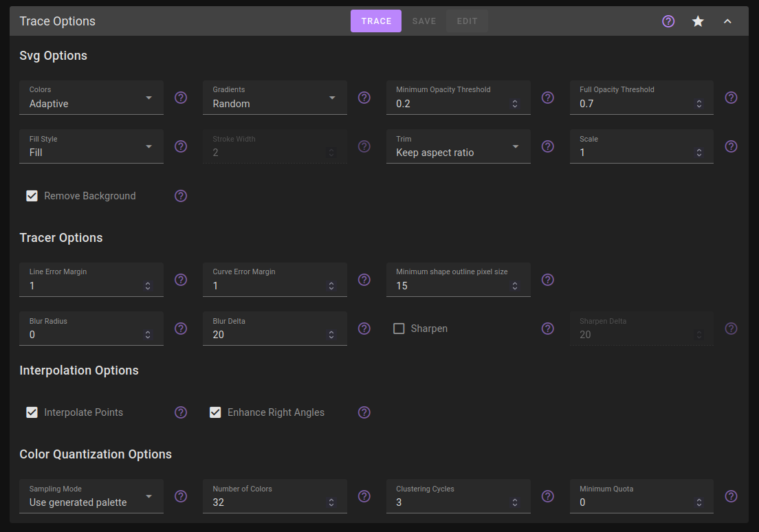
Task: Click the star favorite icon in header
Action: coord(698,21)
